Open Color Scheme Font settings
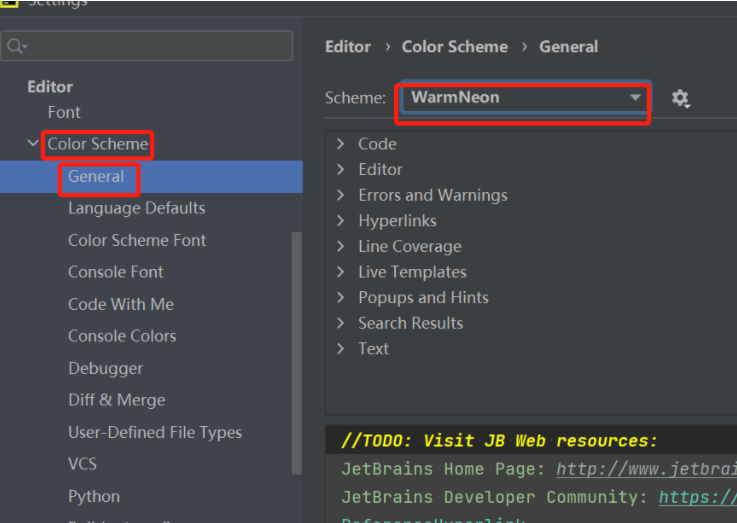The width and height of the screenshot is (737, 523). tap(137, 240)
